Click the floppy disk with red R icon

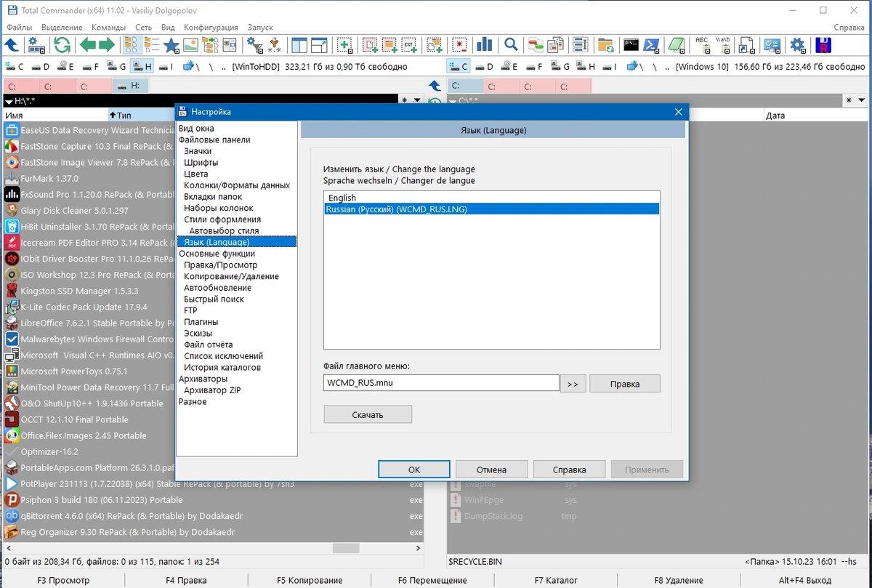click(x=823, y=45)
